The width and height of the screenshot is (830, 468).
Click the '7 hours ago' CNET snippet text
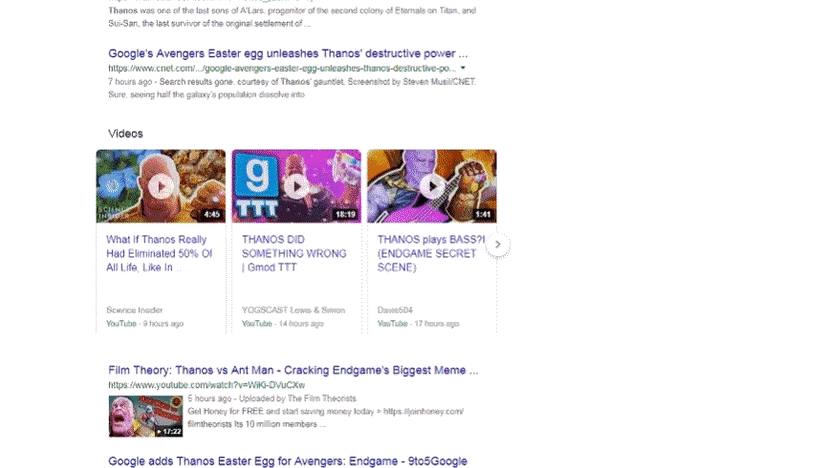point(292,88)
